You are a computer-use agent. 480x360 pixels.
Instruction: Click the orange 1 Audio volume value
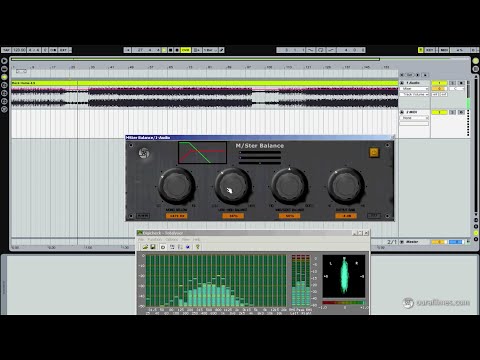click(x=439, y=89)
